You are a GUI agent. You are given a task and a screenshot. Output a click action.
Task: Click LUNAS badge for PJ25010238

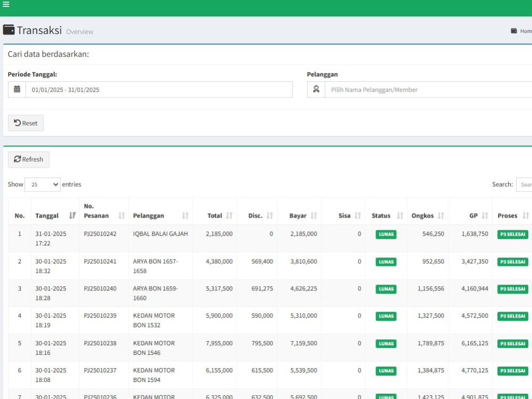(386, 344)
